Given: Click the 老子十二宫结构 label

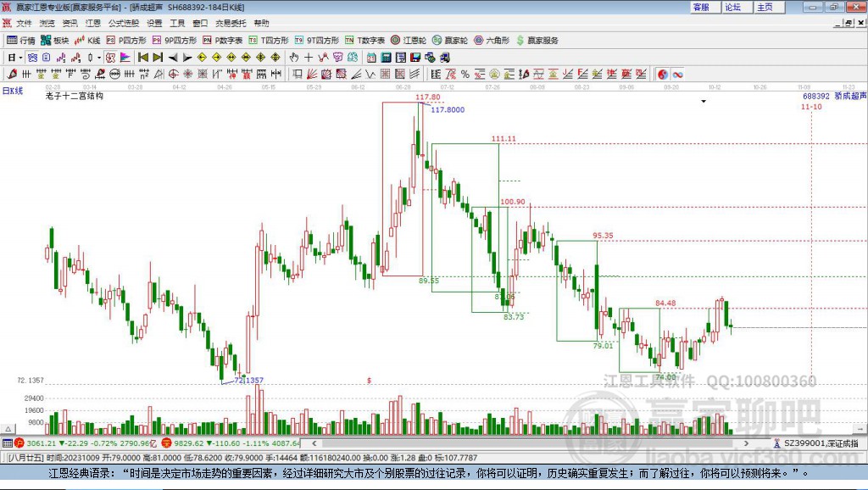Looking at the screenshot, I should click(x=75, y=96).
